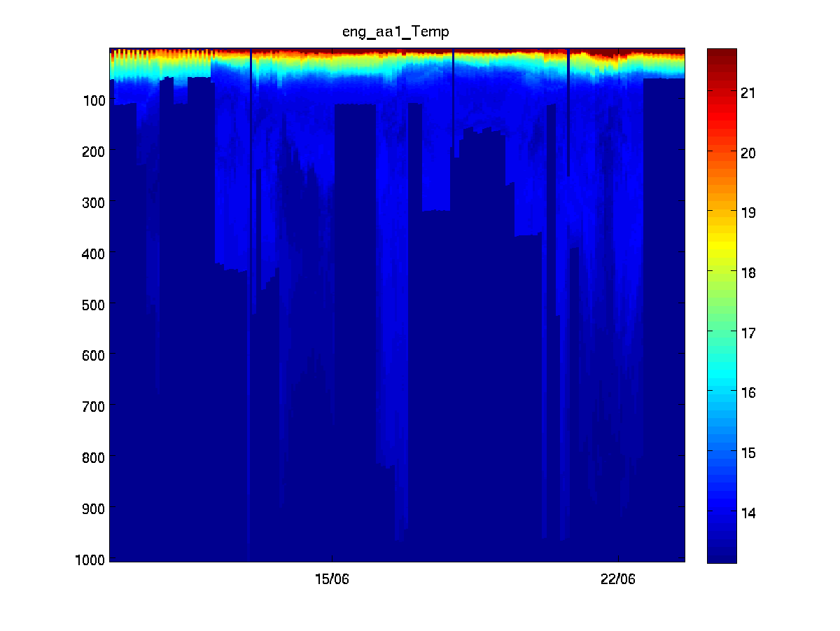Click the 22/06 date label on x-axis
840x631 pixels.
coord(617,579)
